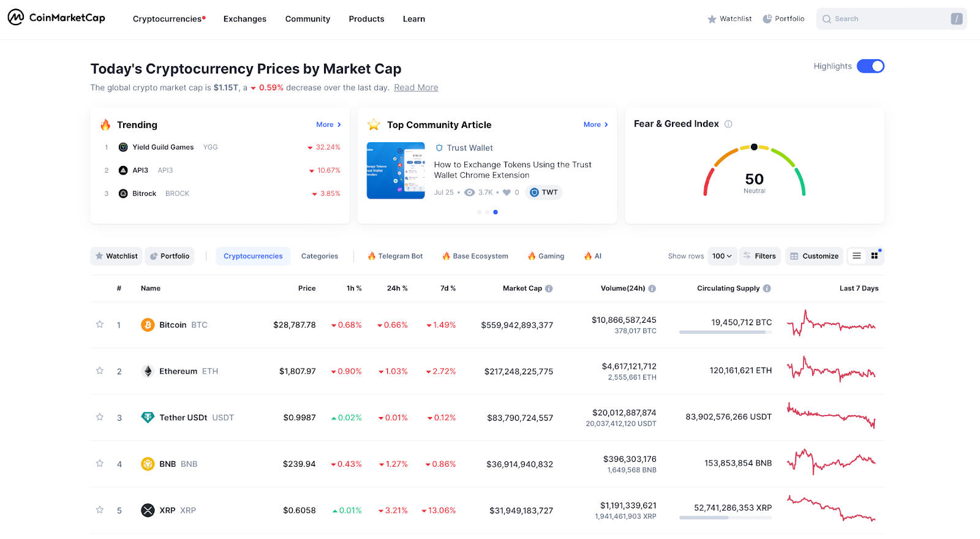Screen dimensions: 980x539
Task: Select the first article carousel dot
Action: coord(479,212)
